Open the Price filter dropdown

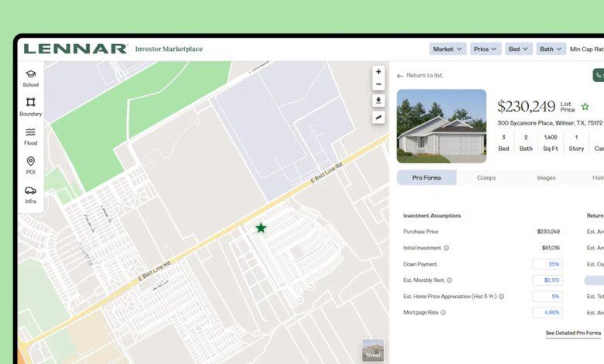(x=486, y=49)
